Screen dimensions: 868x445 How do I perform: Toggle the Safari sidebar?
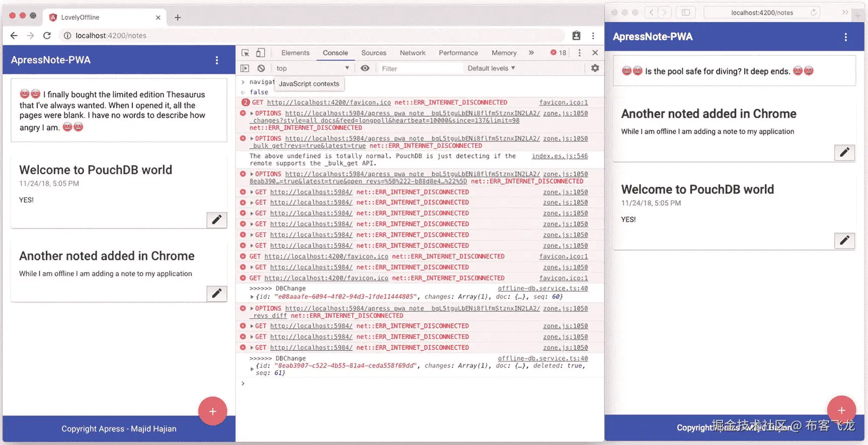tap(685, 13)
